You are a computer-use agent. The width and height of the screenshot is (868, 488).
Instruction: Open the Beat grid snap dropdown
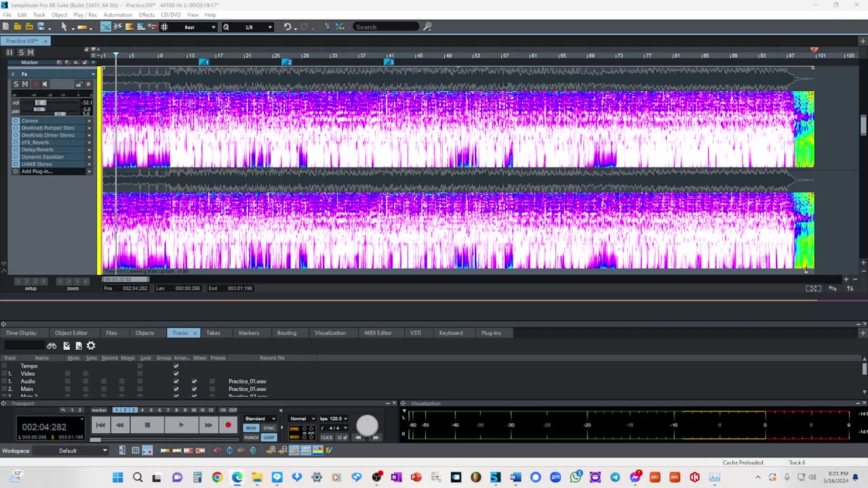coord(213,27)
